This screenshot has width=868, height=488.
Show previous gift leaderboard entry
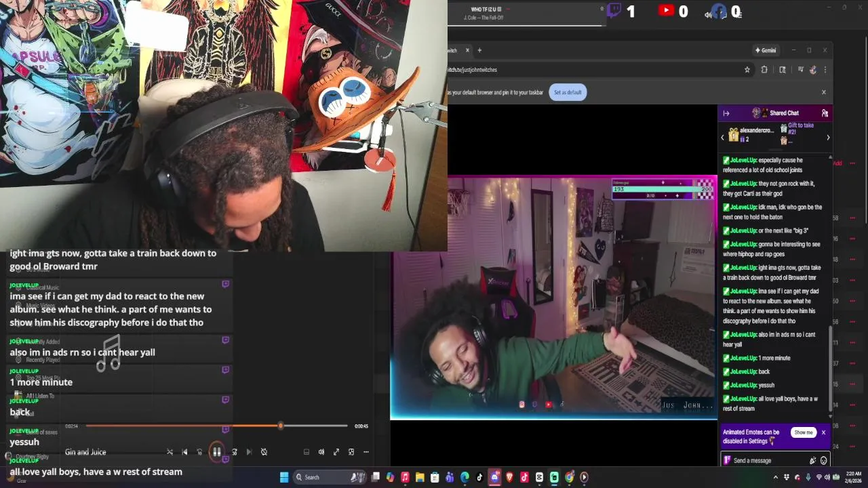point(722,138)
